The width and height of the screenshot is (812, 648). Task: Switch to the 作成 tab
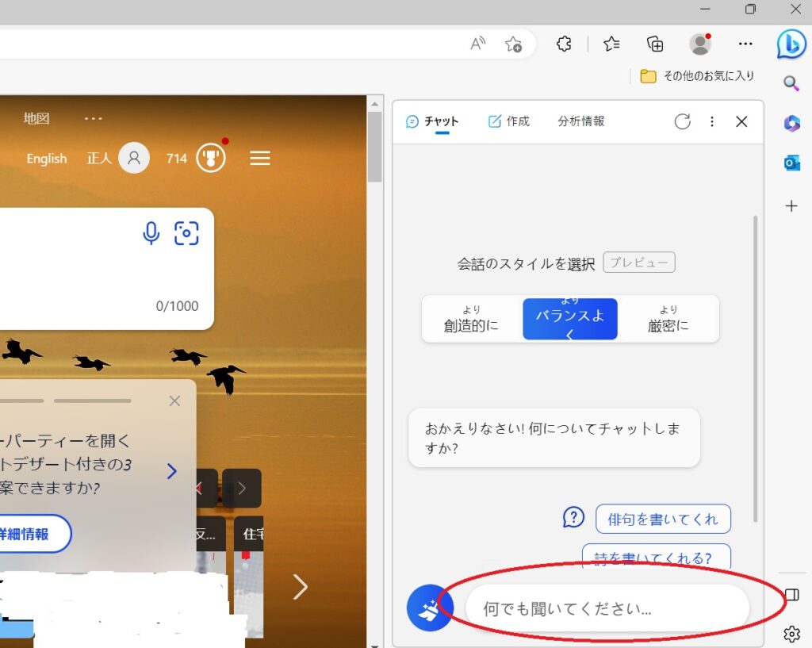pyautogui.click(x=508, y=121)
